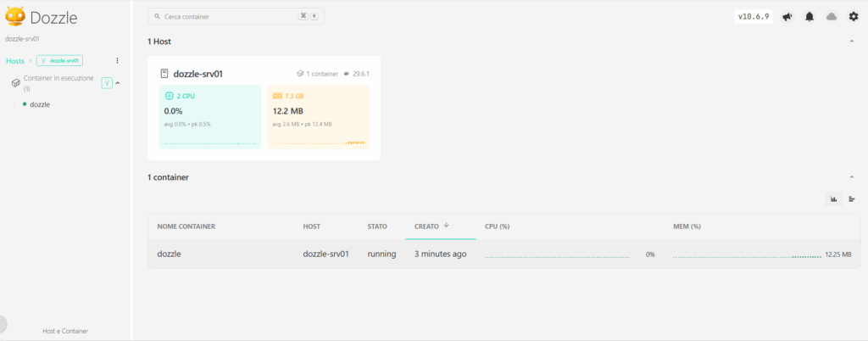Click the Hosts breadcrumb link
This screenshot has height=341, width=868.
click(15, 61)
